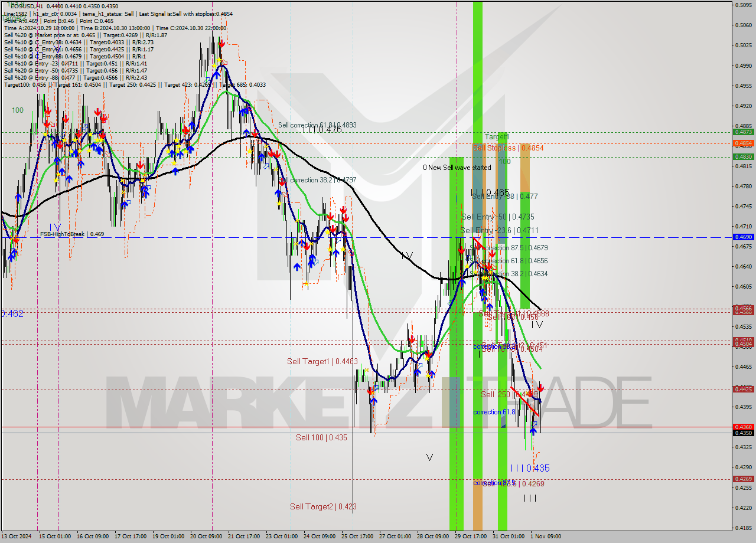The height and width of the screenshot is (543, 756).
Task: Click the 'Sell Target2 | 0.423' label
Action: click(x=323, y=506)
